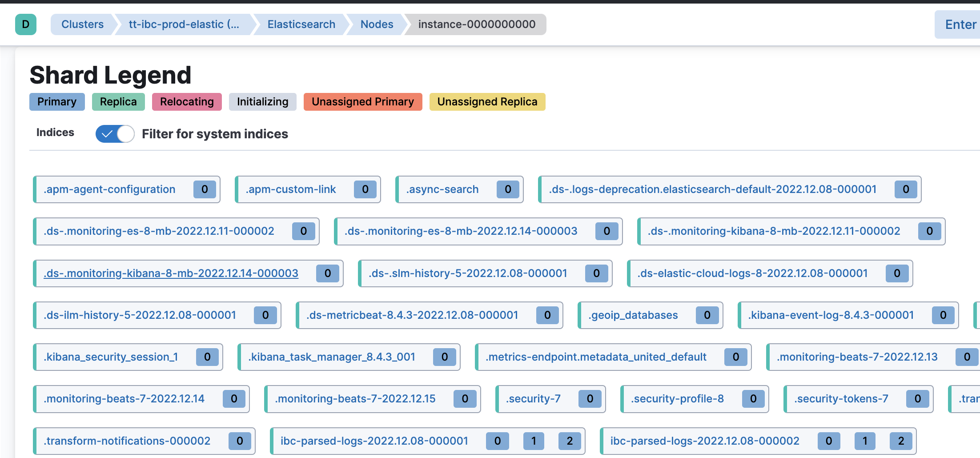Click shard 0 of .security-profile-8
The width and height of the screenshot is (980, 458).
pyautogui.click(x=753, y=399)
